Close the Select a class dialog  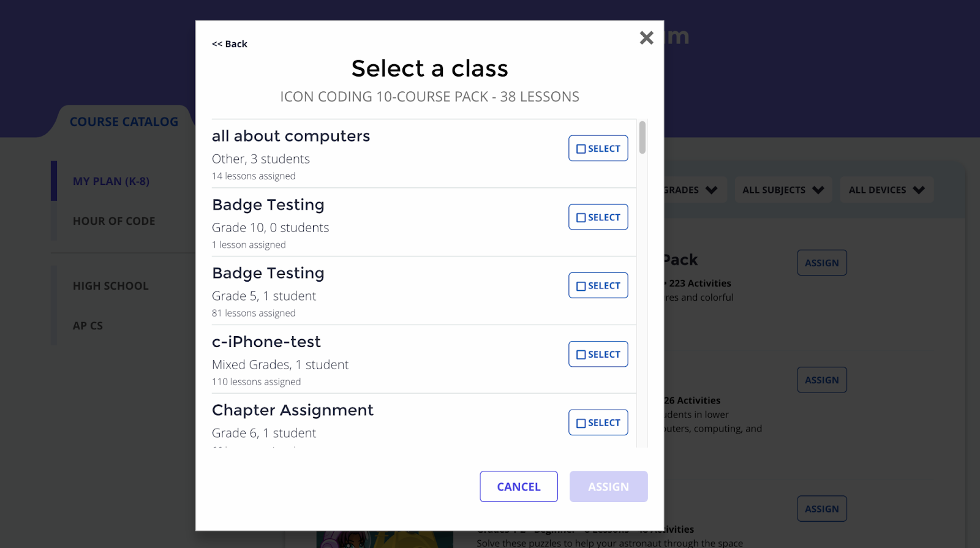point(646,38)
